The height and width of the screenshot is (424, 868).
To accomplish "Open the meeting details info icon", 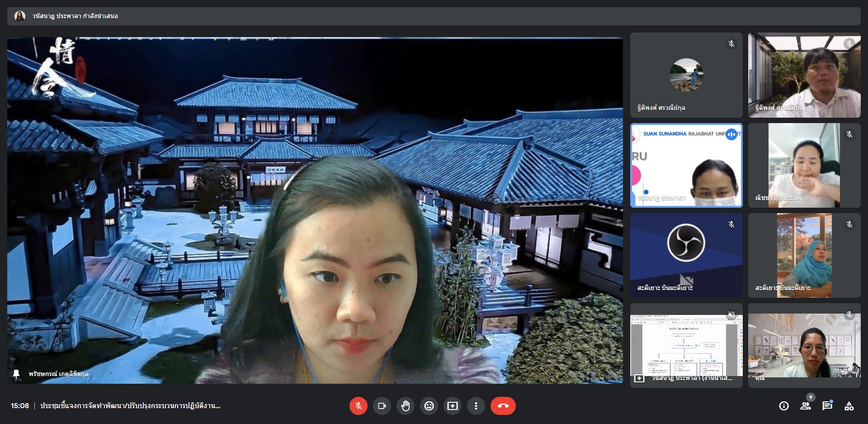I will coord(784,406).
